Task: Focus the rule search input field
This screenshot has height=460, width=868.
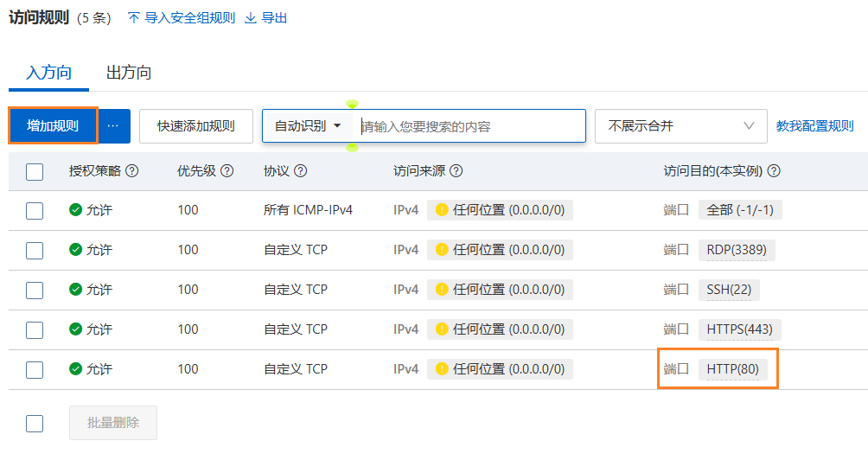Action: 470,127
